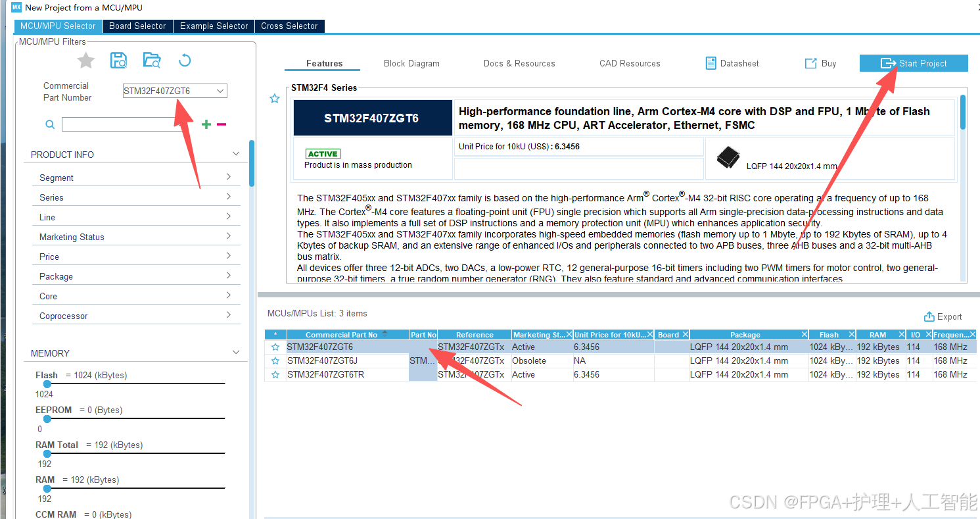Remove the Flash column
This screenshot has height=519, width=980.
851,335
